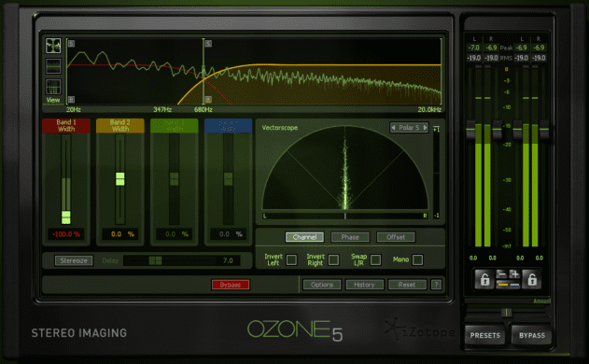Enable the Mono checkbox
589x364 pixels.
click(417, 259)
